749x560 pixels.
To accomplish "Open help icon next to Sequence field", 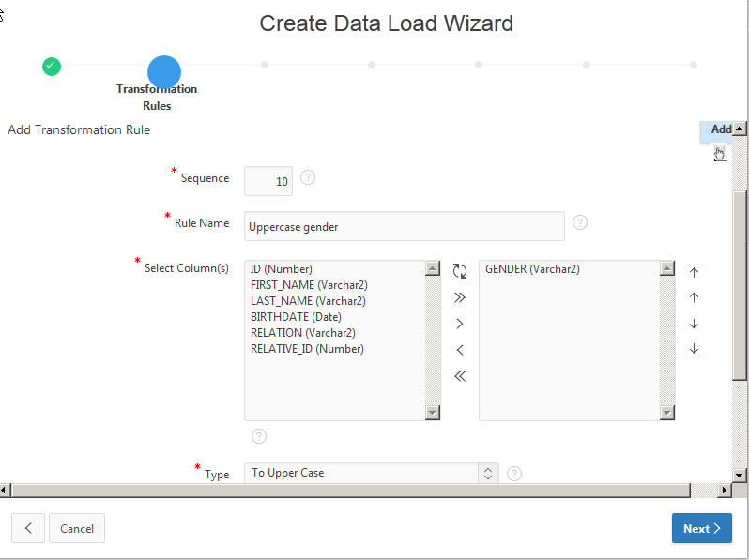I will [308, 177].
